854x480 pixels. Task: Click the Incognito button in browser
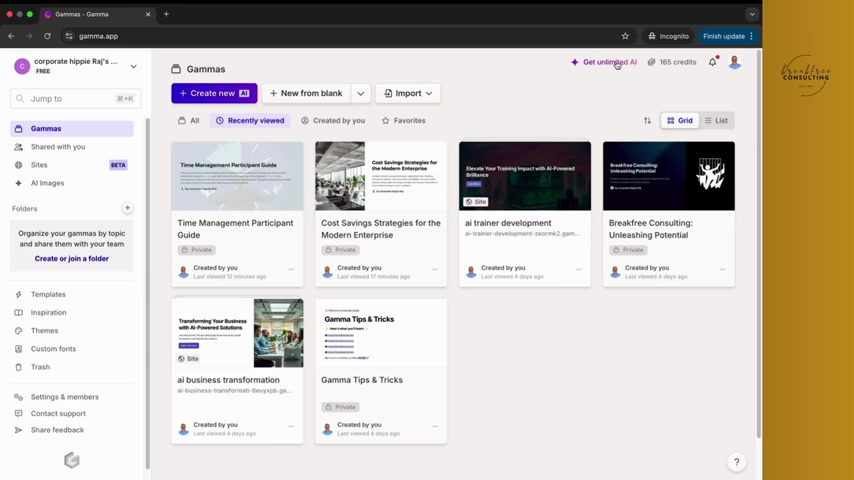point(668,36)
